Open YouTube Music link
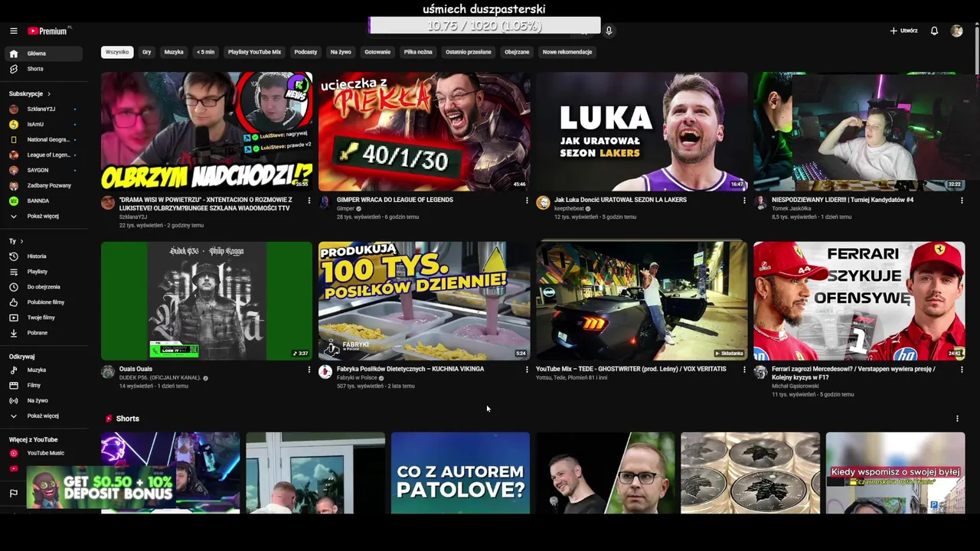 (x=43, y=453)
